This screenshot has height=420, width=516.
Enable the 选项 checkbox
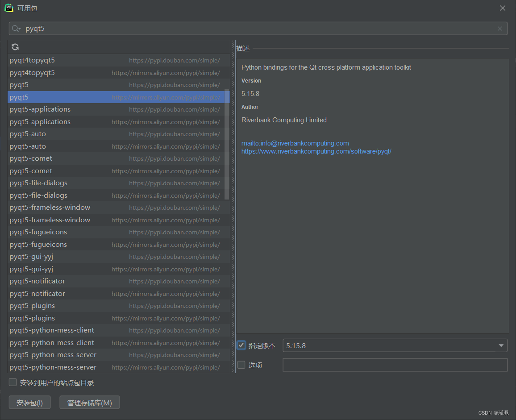pos(241,365)
